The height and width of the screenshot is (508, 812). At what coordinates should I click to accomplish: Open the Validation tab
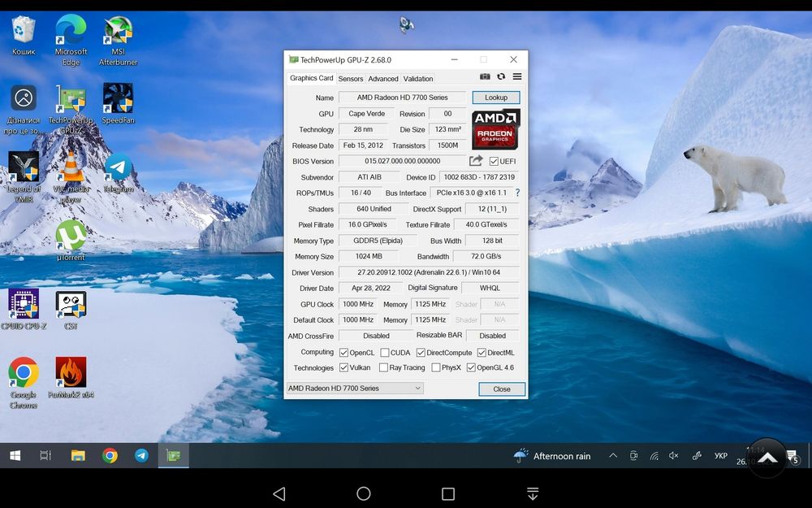pos(418,79)
